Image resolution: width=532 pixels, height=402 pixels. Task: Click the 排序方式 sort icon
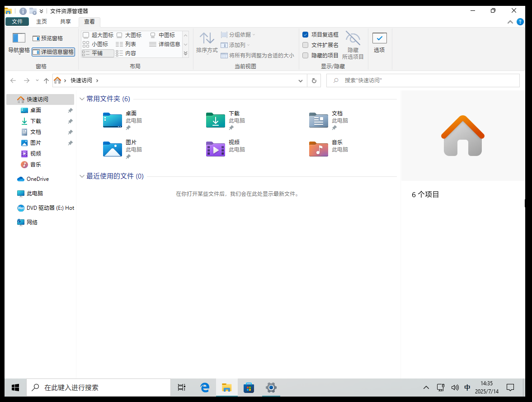pyautogui.click(x=207, y=39)
